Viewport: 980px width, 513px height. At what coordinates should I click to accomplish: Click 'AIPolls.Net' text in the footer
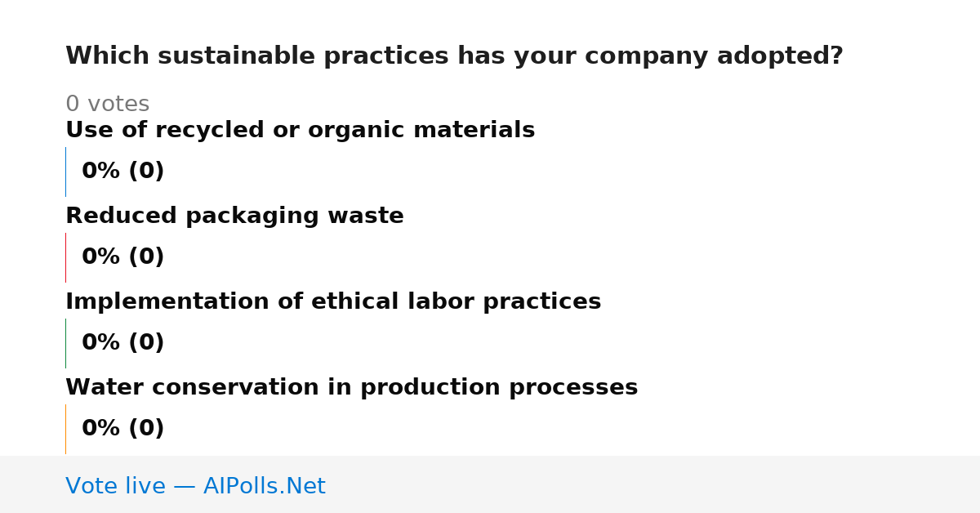pos(264,487)
